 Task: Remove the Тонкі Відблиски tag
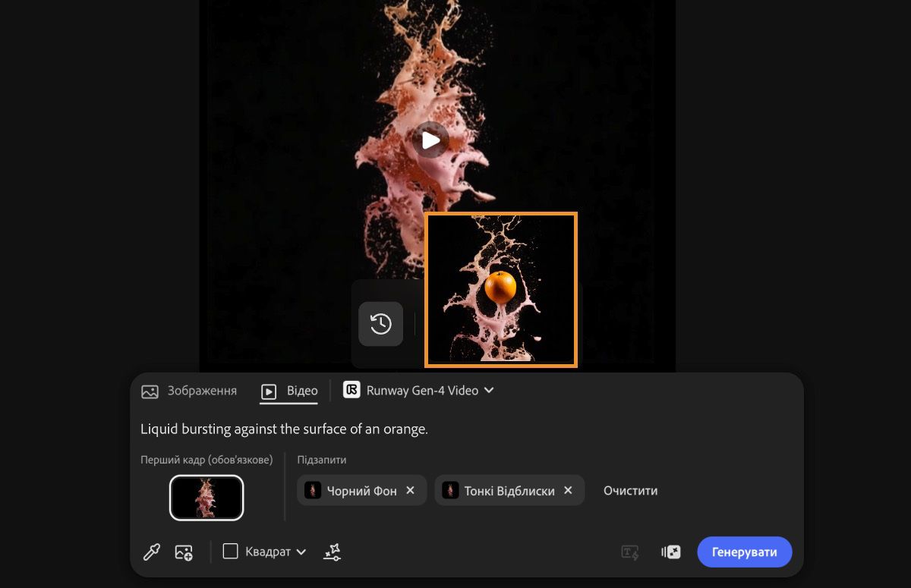[568, 490]
